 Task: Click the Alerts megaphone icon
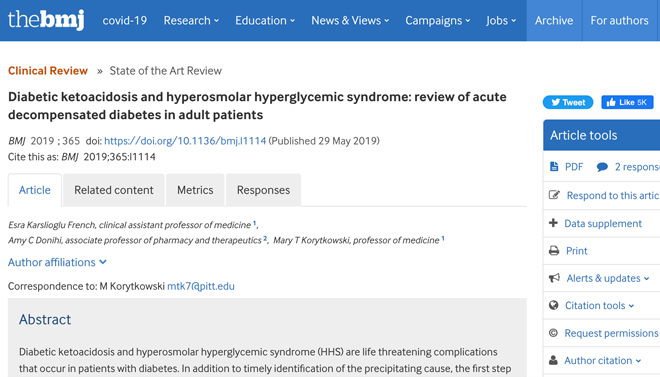[x=554, y=278]
